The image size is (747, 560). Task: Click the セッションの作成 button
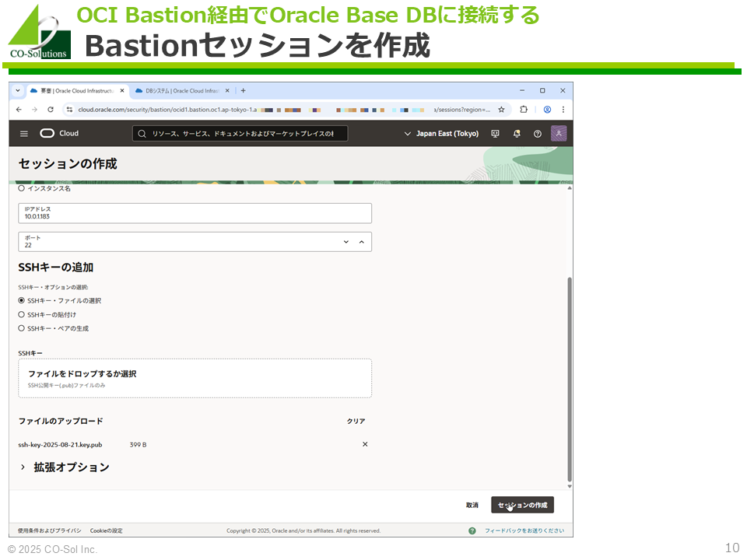tap(523, 506)
